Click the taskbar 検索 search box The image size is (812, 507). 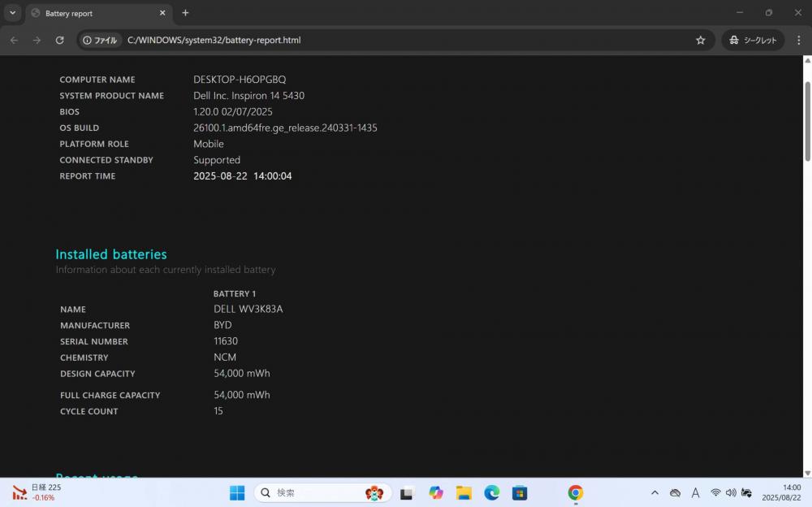click(x=322, y=492)
